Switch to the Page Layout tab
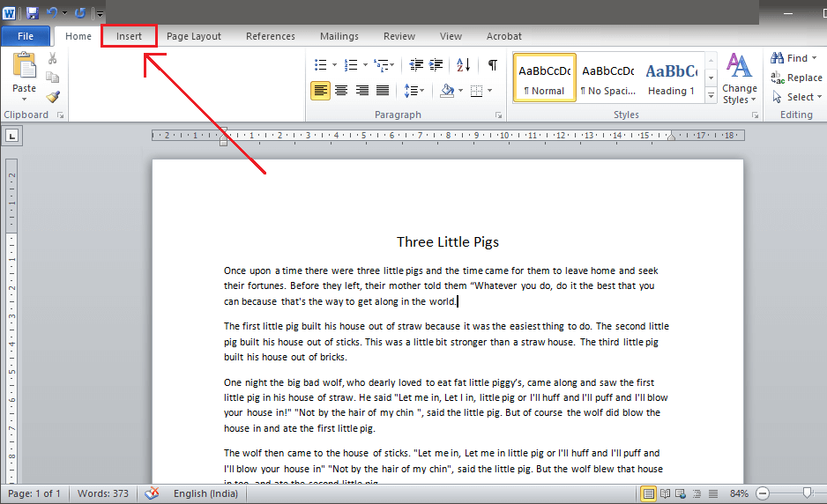827x504 pixels. point(194,36)
